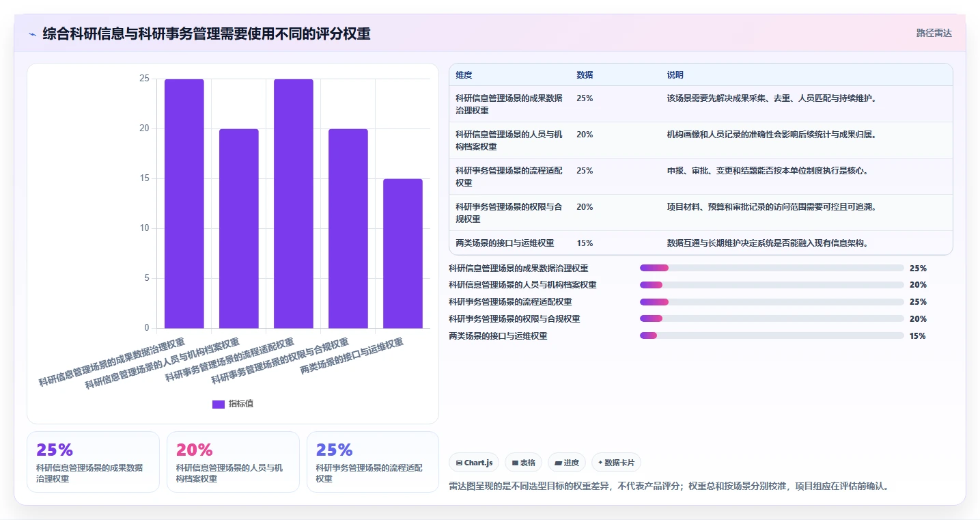Click the description starting with 项目材料、预算和审批记录
Viewport: 980px width, 520px height.
tap(772, 207)
